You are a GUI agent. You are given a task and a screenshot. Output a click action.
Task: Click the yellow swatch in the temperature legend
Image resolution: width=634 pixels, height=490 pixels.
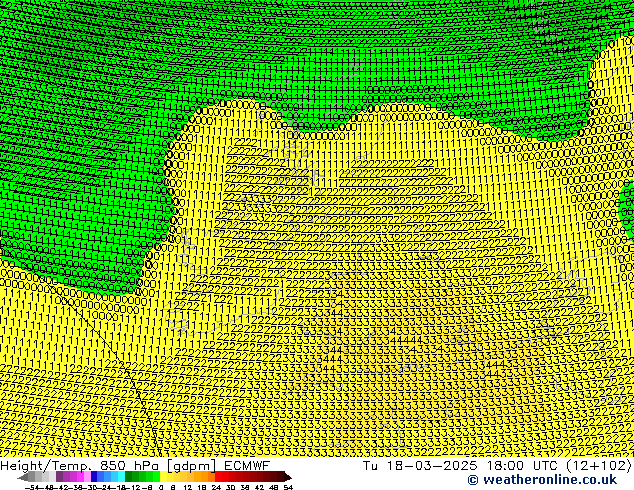click(x=163, y=476)
